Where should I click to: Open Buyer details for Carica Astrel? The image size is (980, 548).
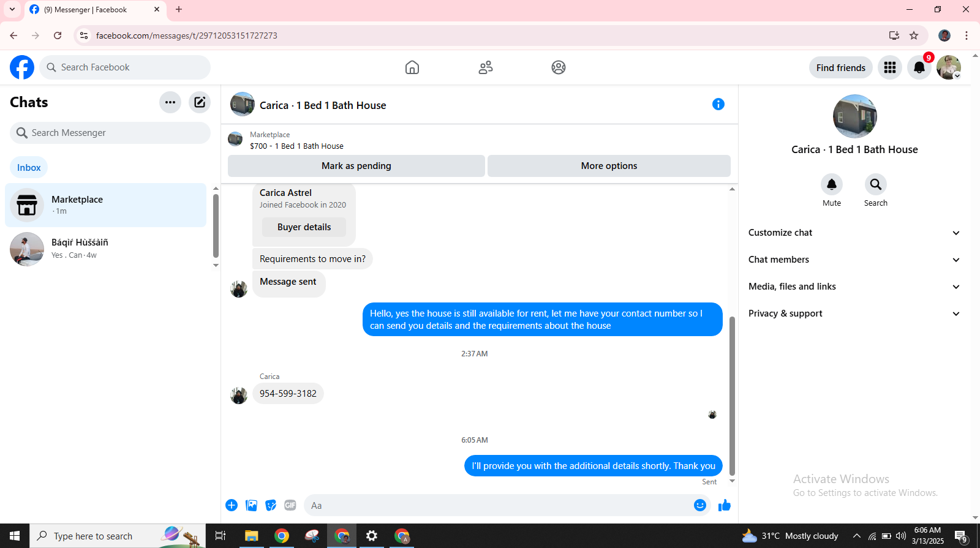tap(304, 227)
